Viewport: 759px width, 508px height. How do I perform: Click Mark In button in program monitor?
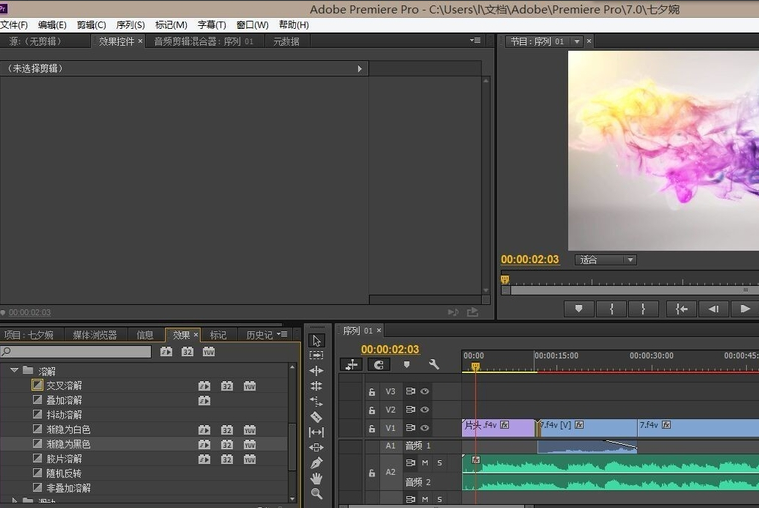pos(611,309)
